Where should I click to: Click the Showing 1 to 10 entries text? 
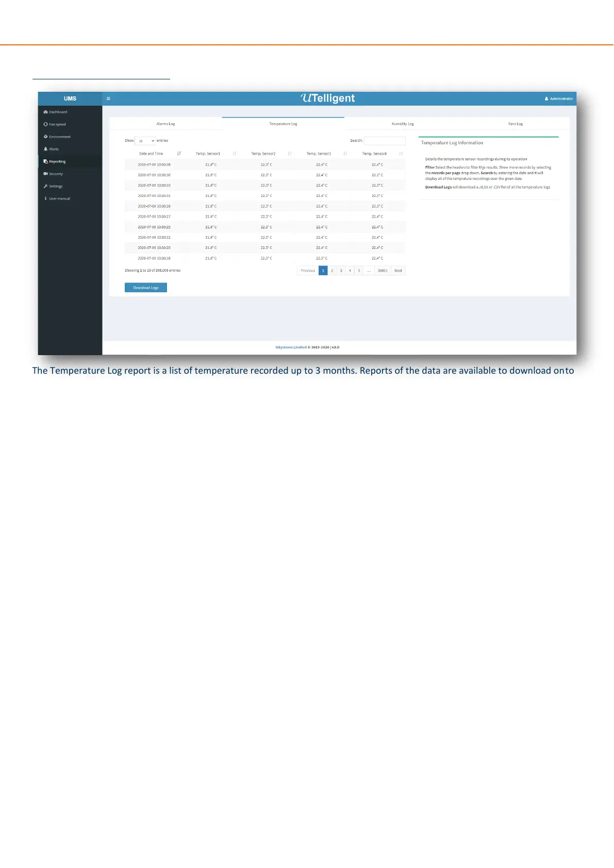click(x=153, y=270)
